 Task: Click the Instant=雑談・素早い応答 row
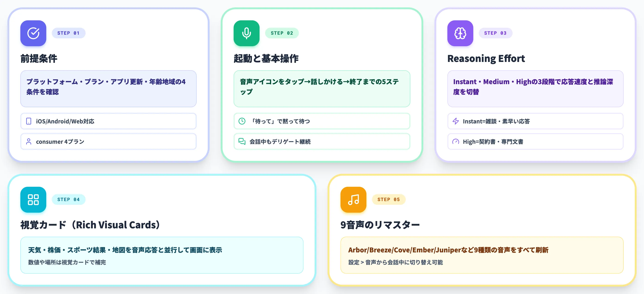[x=535, y=121]
